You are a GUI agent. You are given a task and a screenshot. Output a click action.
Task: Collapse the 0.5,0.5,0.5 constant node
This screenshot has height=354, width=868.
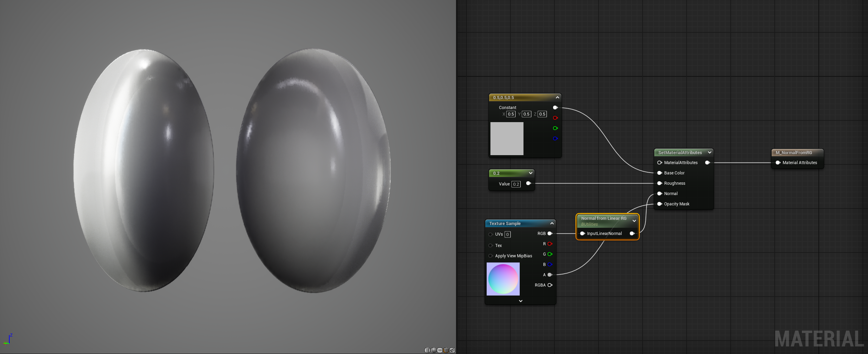pyautogui.click(x=557, y=98)
